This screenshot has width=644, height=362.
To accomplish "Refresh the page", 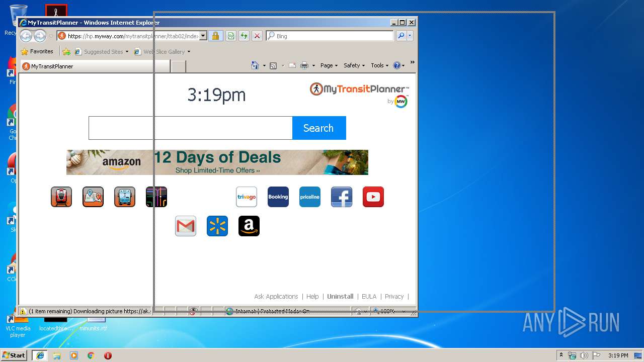I will point(244,36).
